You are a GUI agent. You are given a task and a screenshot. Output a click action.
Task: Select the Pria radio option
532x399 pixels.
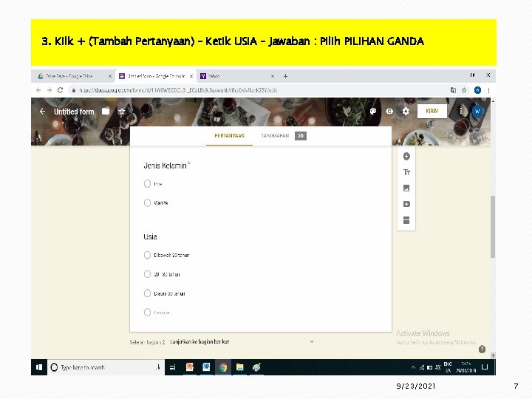(147, 184)
